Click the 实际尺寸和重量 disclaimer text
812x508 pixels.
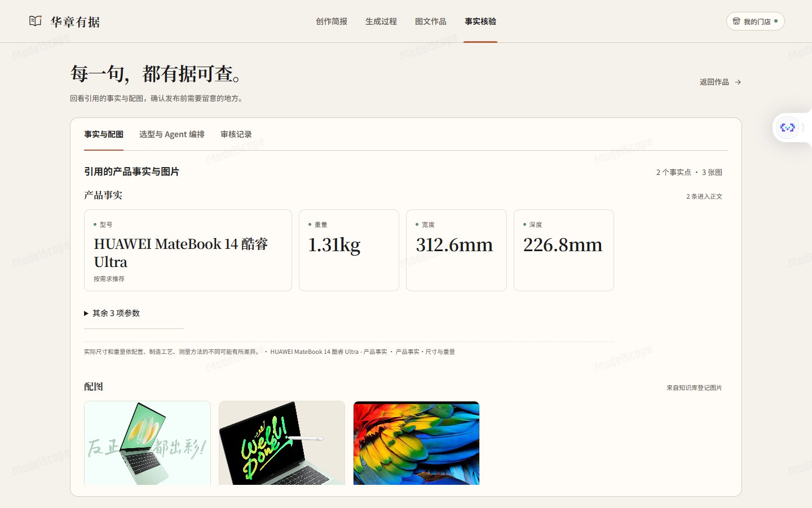(x=173, y=352)
